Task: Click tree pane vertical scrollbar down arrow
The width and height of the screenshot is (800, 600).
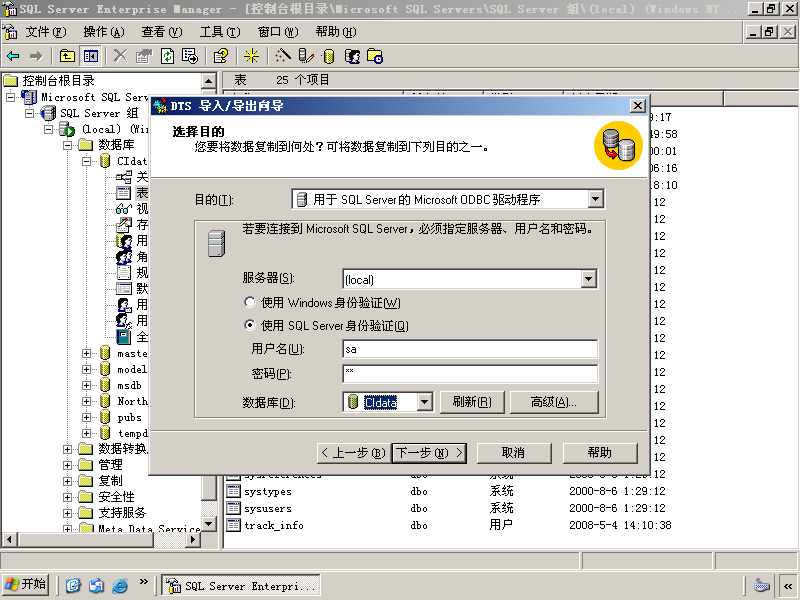Action: point(209,524)
